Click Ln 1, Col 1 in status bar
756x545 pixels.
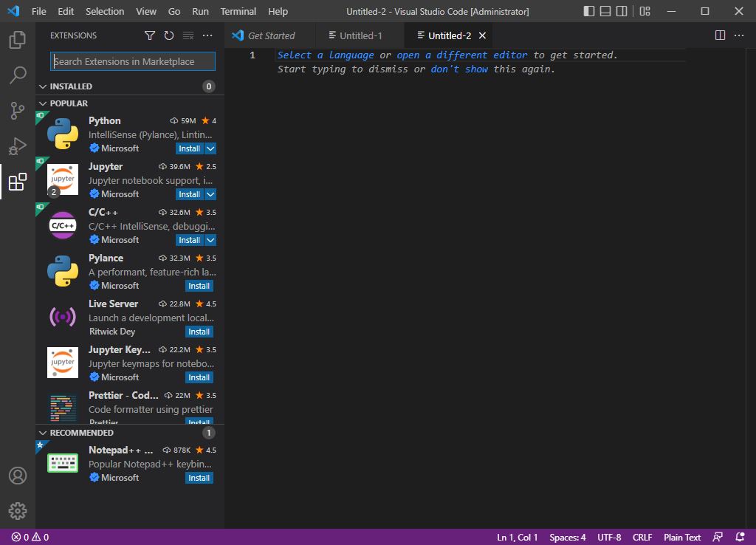pyautogui.click(x=517, y=538)
